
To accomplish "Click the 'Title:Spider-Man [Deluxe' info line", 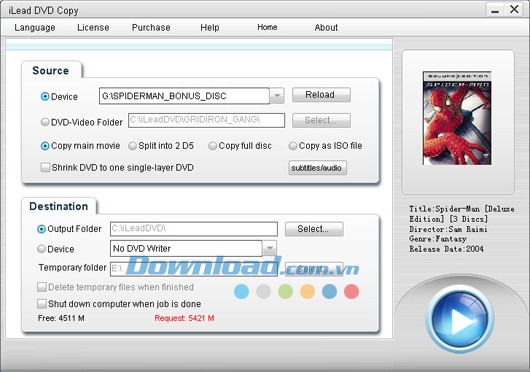I will click(x=462, y=209).
